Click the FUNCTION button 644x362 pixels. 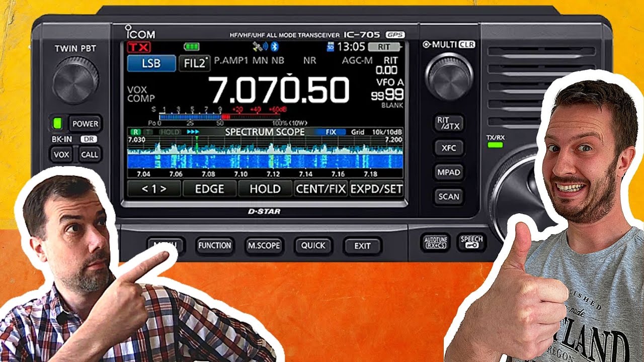coord(215,245)
